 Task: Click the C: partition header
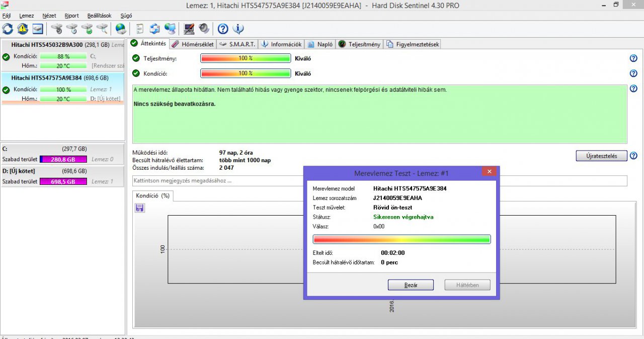coord(63,149)
